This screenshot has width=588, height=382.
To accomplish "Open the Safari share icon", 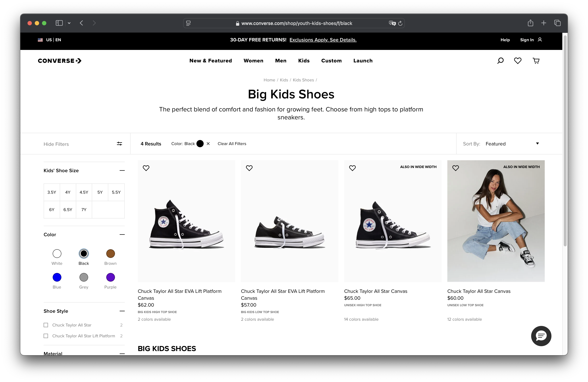I will tap(530, 23).
